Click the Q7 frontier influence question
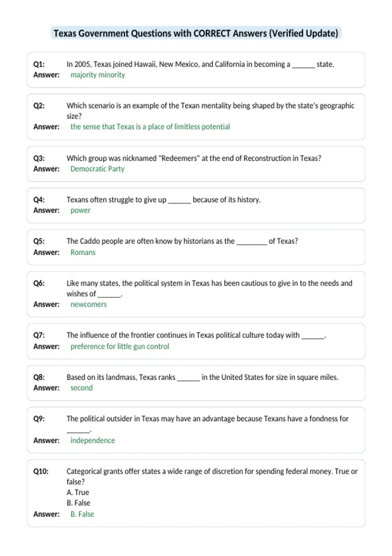392x556 pixels. 196,335
